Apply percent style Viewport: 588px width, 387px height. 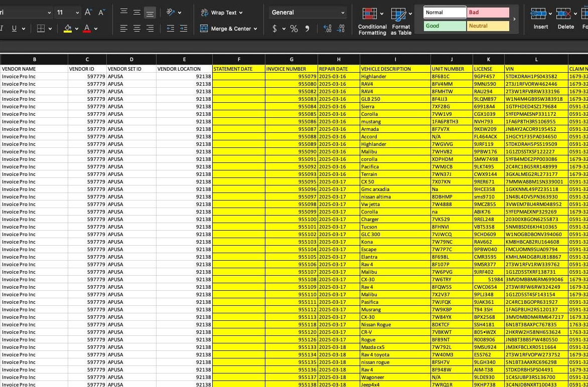(x=294, y=29)
